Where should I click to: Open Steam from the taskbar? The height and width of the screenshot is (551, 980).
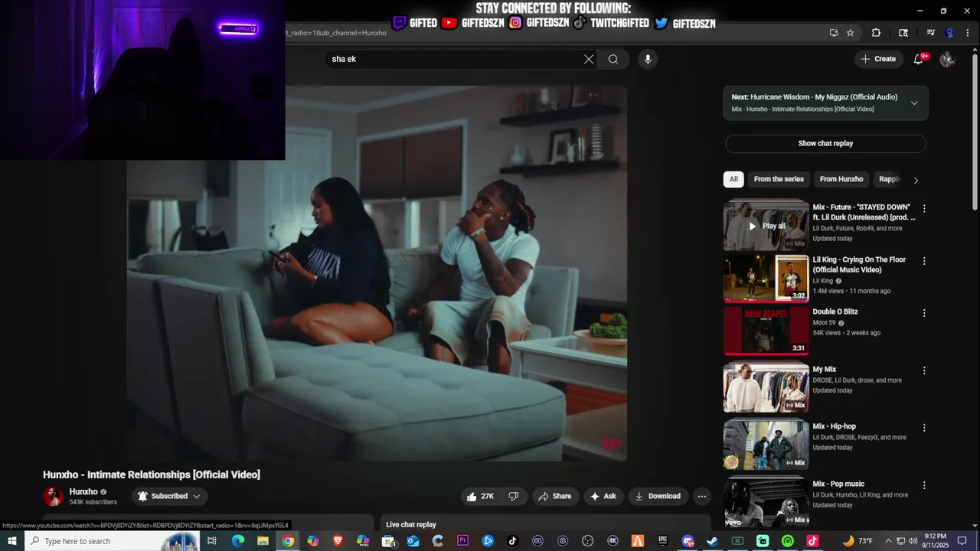(711, 541)
